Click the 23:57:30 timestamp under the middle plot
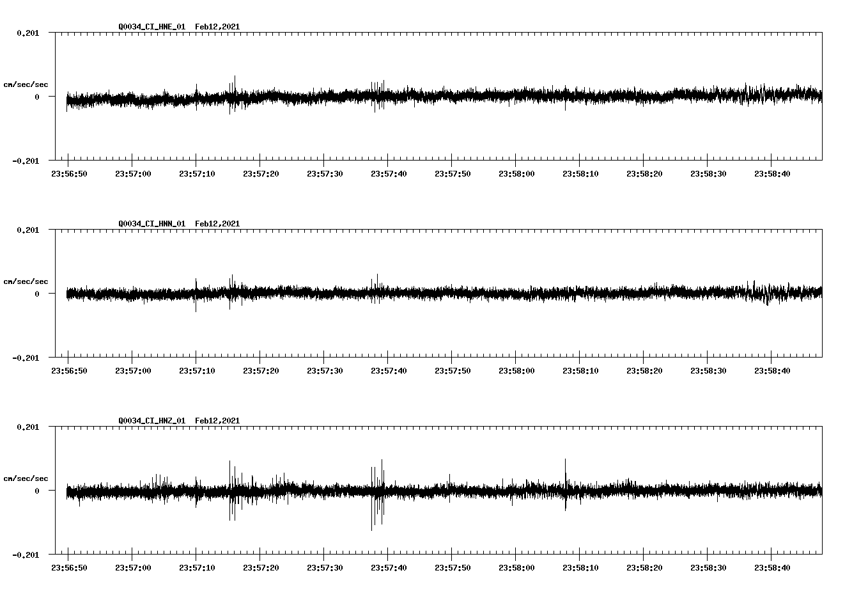 326,368
